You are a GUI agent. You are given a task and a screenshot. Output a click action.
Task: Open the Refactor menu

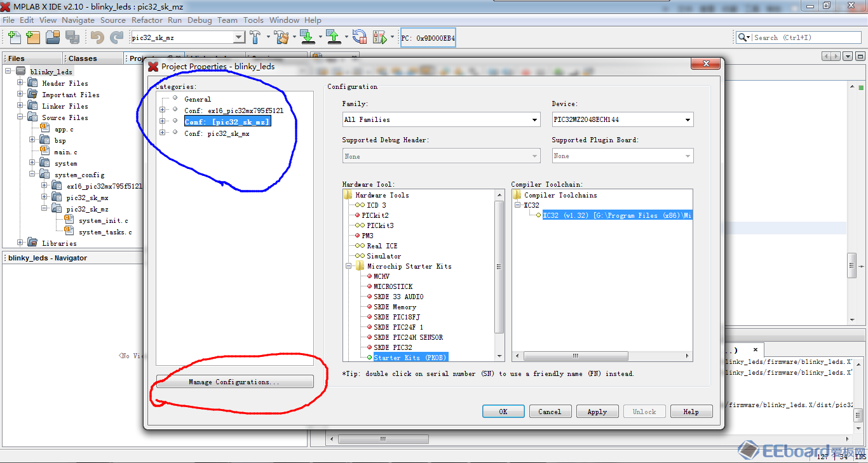coord(147,20)
